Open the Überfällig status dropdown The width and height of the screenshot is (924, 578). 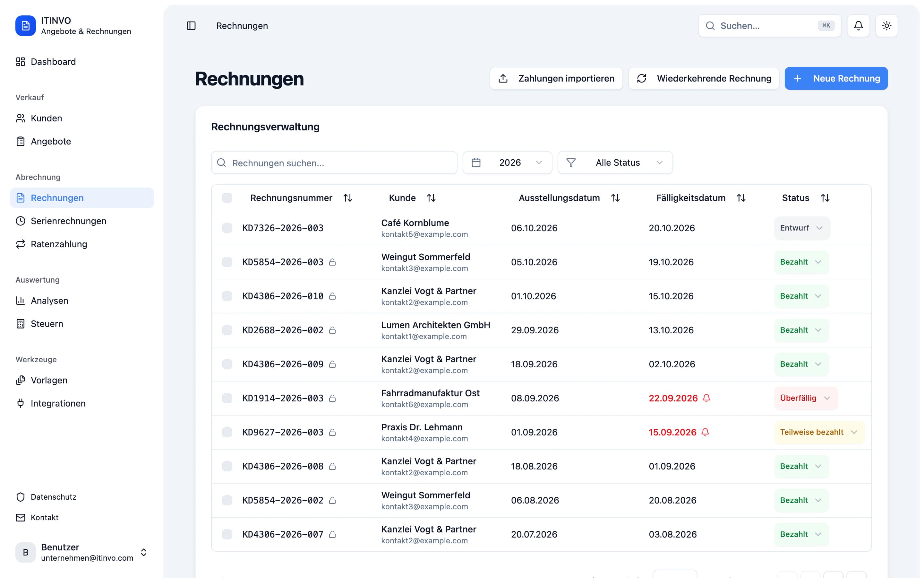806,398
